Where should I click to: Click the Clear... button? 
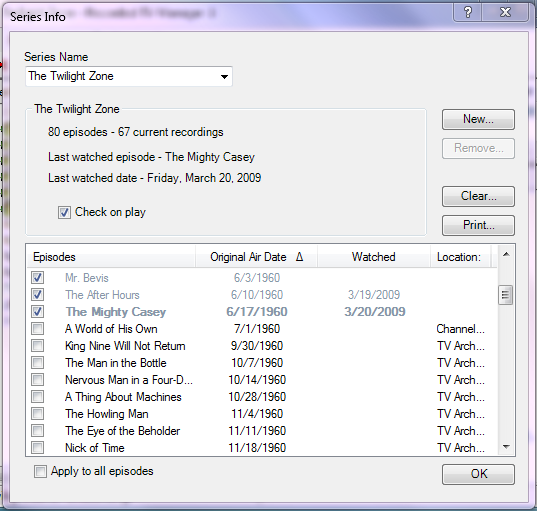(x=478, y=196)
